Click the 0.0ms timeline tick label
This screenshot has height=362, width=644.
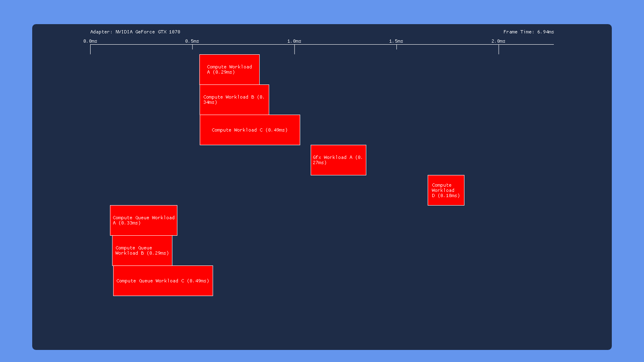pyautogui.click(x=90, y=41)
